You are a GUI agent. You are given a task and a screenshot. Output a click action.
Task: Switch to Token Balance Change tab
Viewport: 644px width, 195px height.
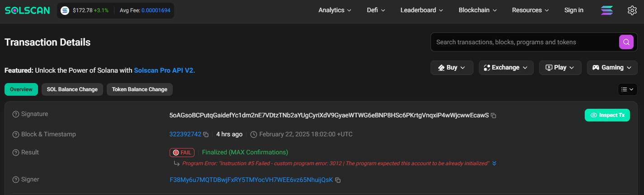tap(140, 89)
